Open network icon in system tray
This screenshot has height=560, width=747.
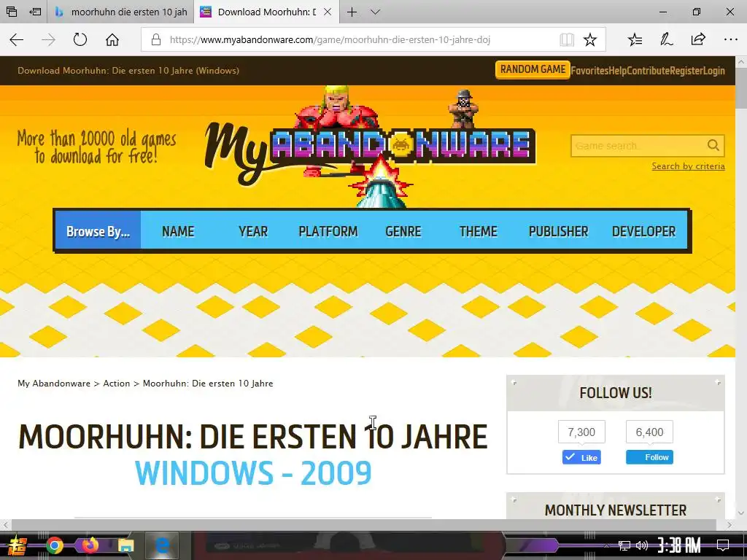click(624, 545)
